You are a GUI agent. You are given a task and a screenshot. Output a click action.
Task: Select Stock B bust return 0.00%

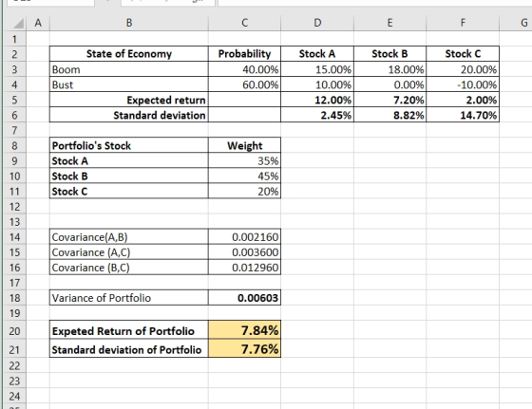(389, 84)
